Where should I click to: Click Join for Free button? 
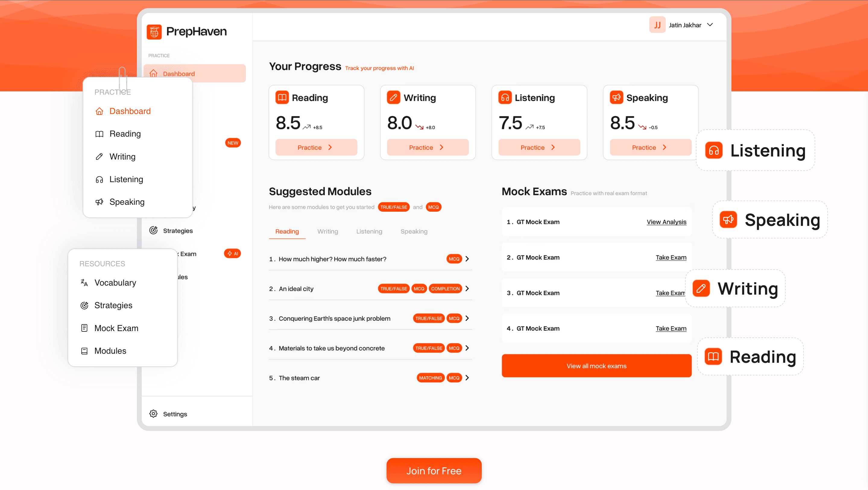click(x=434, y=471)
